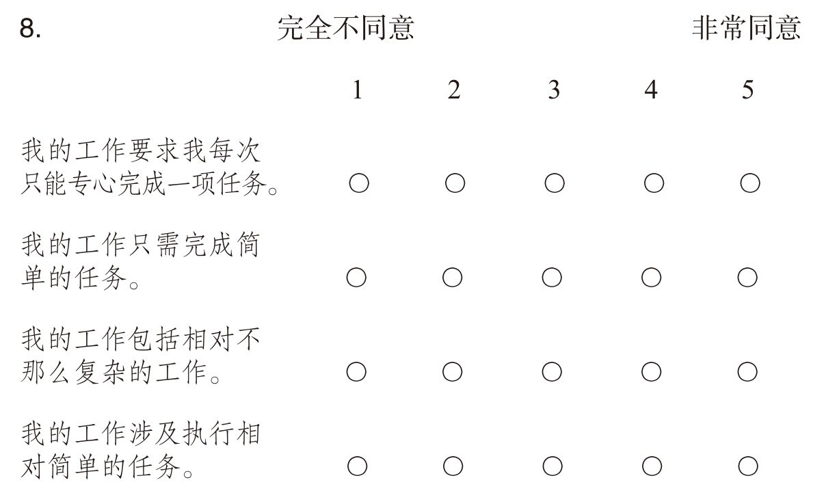The width and height of the screenshot is (826, 504).
Task: Select rating 1 for 每次只能专心完成一项任务
Action: click(x=359, y=183)
